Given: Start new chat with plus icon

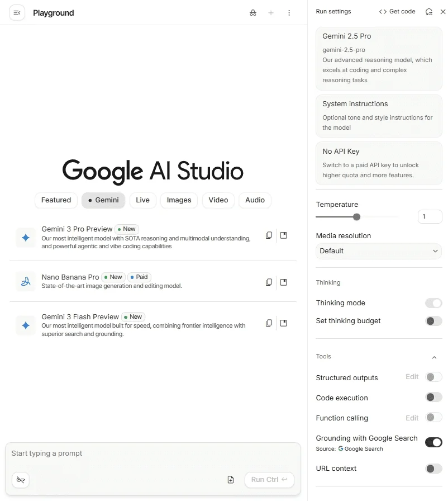Looking at the screenshot, I should (271, 13).
